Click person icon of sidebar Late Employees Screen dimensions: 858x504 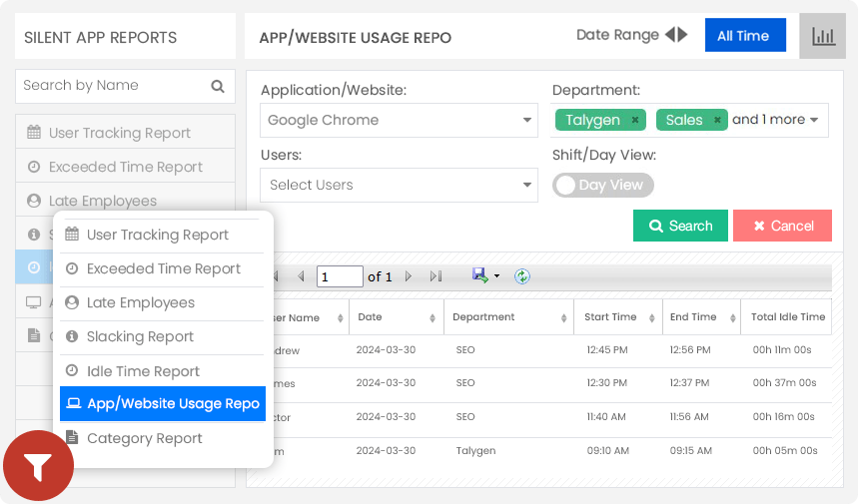pyautogui.click(x=34, y=201)
